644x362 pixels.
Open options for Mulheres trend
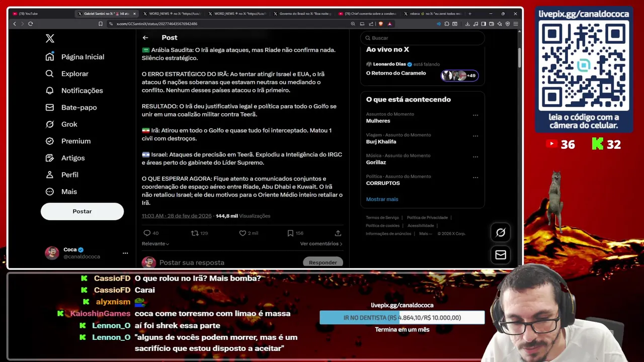coord(475,115)
